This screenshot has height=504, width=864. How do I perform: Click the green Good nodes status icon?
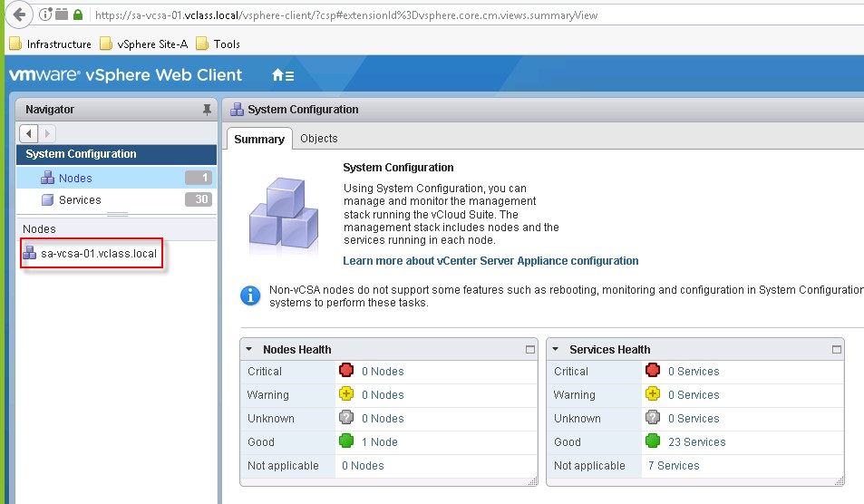click(346, 441)
